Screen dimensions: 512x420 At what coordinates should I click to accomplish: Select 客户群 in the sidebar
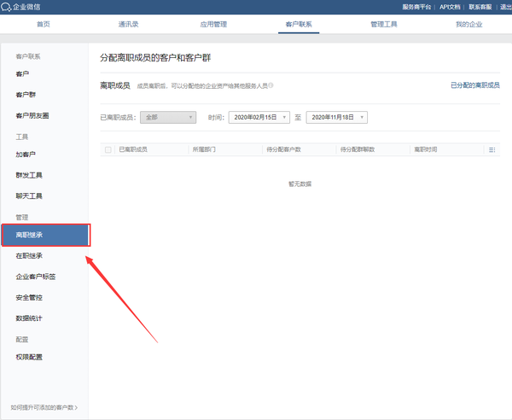26,95
